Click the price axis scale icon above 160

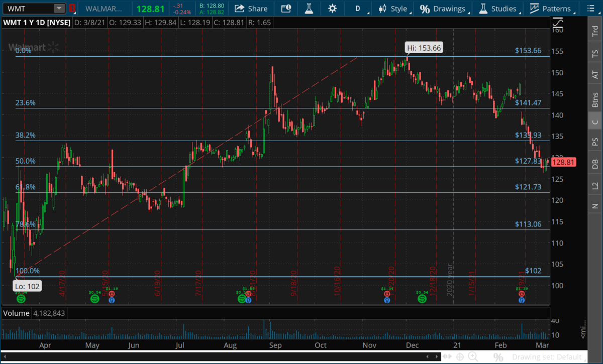557,24
